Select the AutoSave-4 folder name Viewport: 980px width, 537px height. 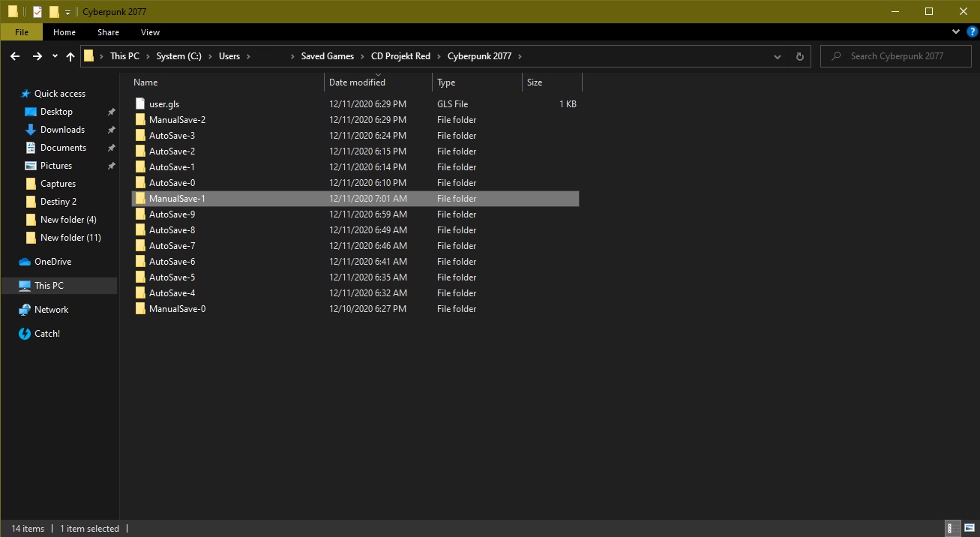tap(172, 293)
